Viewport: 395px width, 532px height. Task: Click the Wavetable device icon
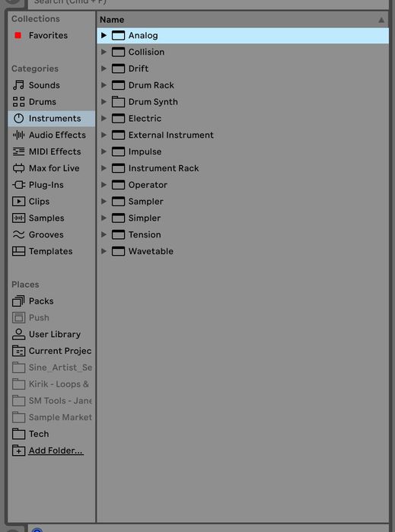tap(119, 251)
